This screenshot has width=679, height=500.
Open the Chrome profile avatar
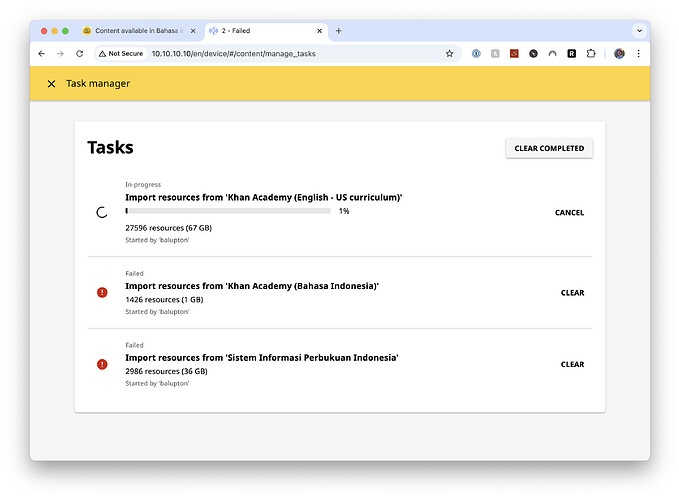[619, 54]
